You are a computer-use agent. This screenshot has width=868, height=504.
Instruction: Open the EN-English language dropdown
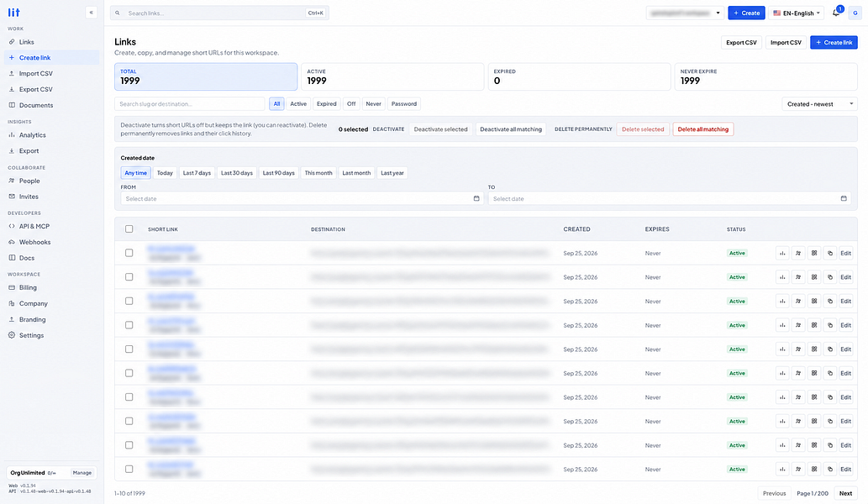coord(796,13)
